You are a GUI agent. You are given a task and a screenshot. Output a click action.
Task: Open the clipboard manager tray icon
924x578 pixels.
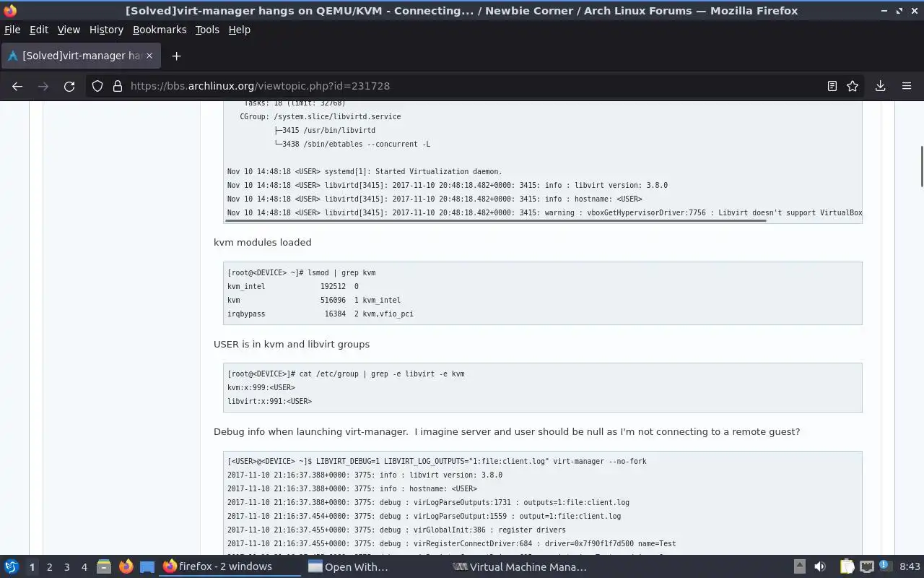tap(847, 567)
